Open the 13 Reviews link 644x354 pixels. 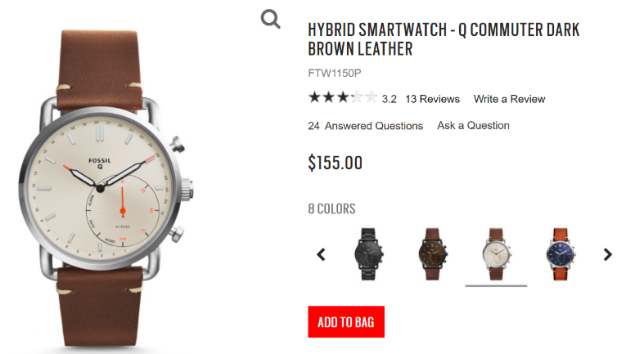point(433,99)
